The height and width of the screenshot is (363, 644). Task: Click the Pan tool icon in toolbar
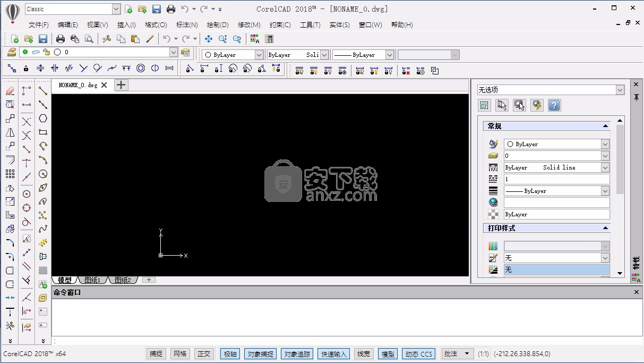[x=209, y=39]
